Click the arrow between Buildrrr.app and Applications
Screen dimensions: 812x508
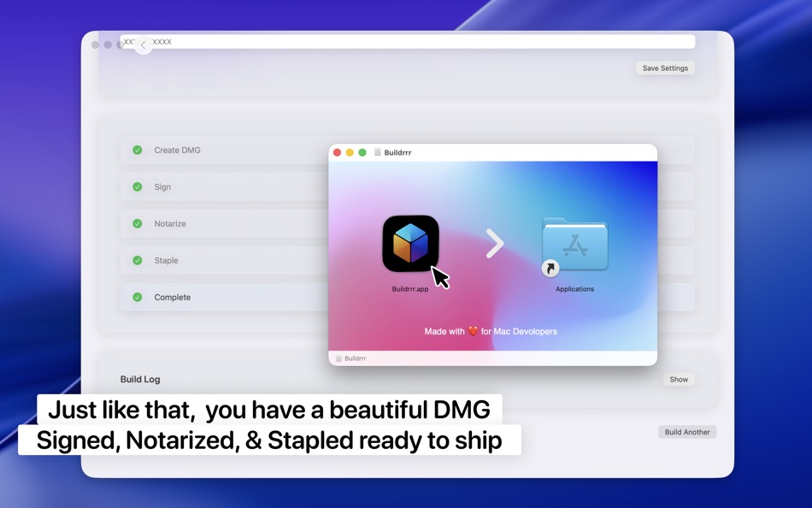click(494, 244)
